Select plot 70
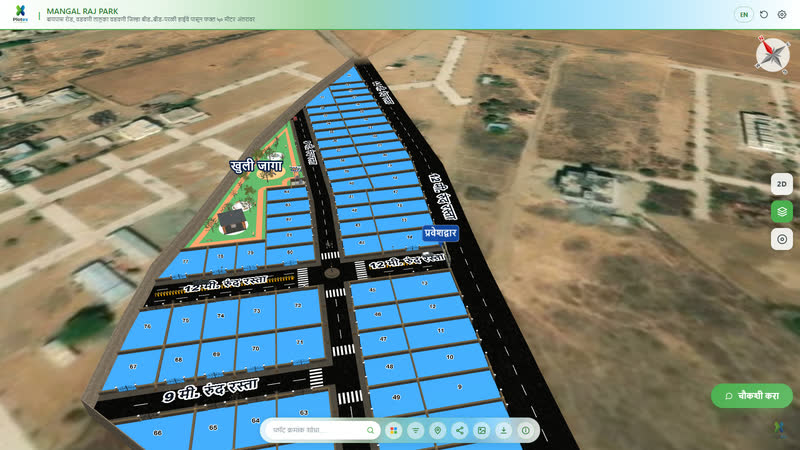Viewport: 800px width, 450px height. [256, 351]
